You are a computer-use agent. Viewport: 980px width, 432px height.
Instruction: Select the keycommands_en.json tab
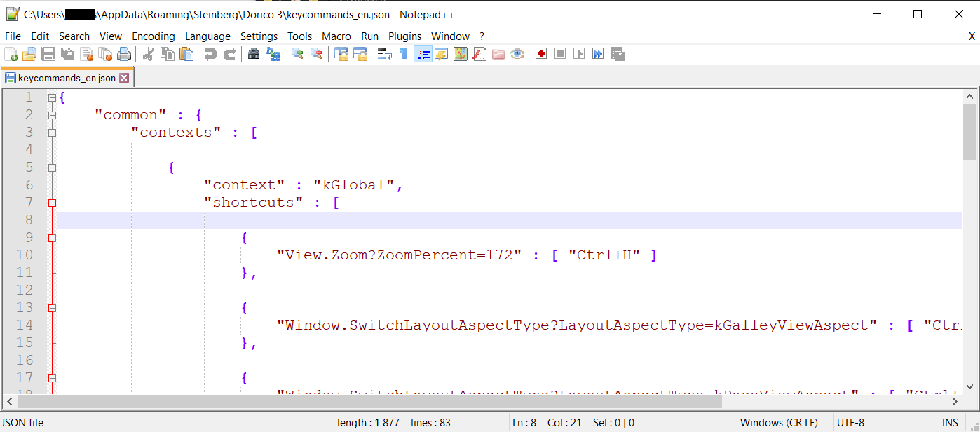click(x=67, y=78)
